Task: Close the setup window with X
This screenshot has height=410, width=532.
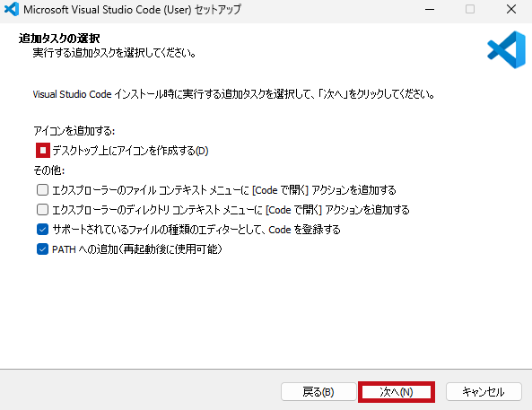Action: coord(511,10)
